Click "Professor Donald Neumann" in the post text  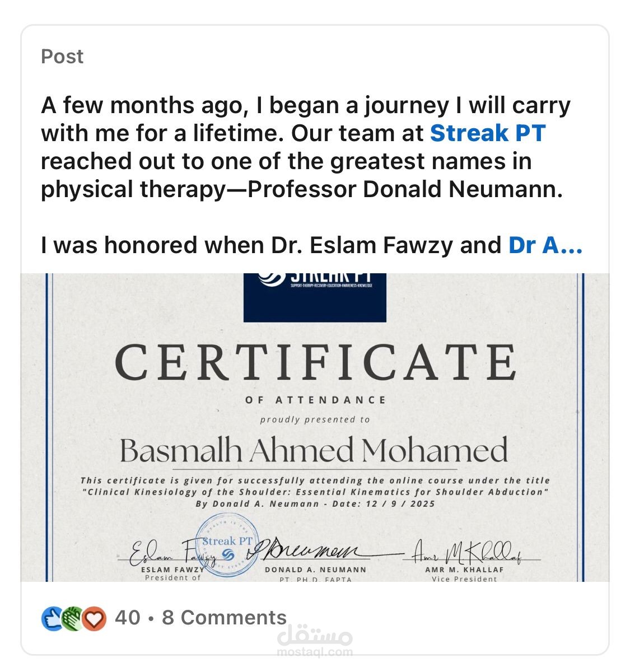pos(405,189)
